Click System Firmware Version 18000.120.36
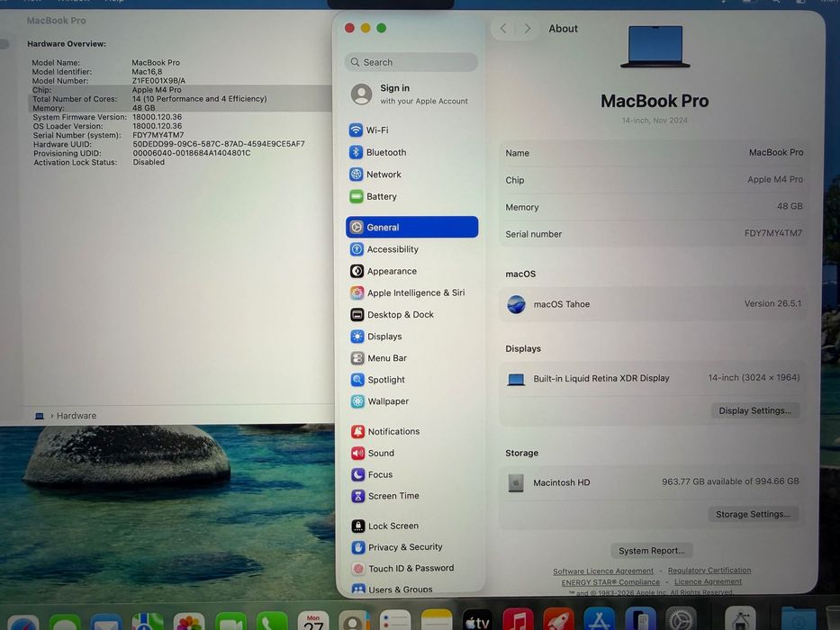This screenshot has width=840, height=630. tap(157, 117)
